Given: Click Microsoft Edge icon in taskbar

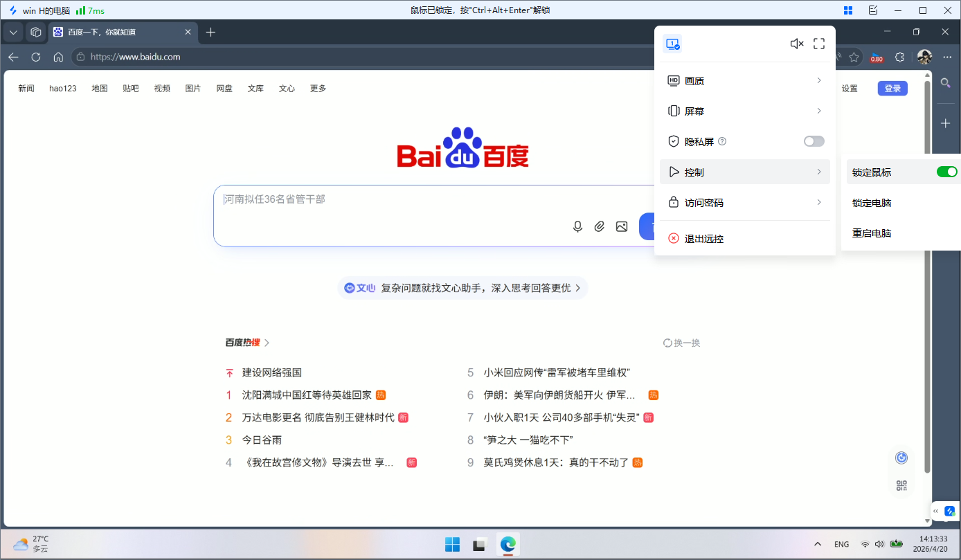Looking at the screenshot, I should [x=508, y=545].
